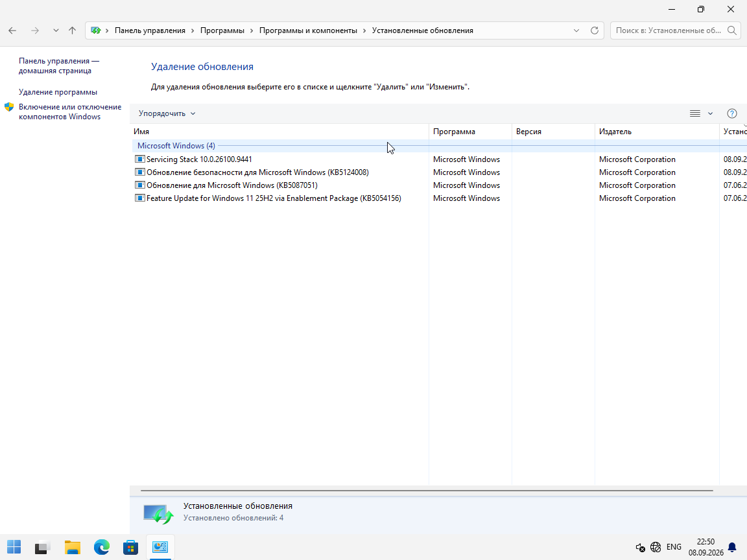The height and width of the screenshot is (560, 747).
Task: Click icon of KB5054156 Feature Update
Action: point(139,198)
